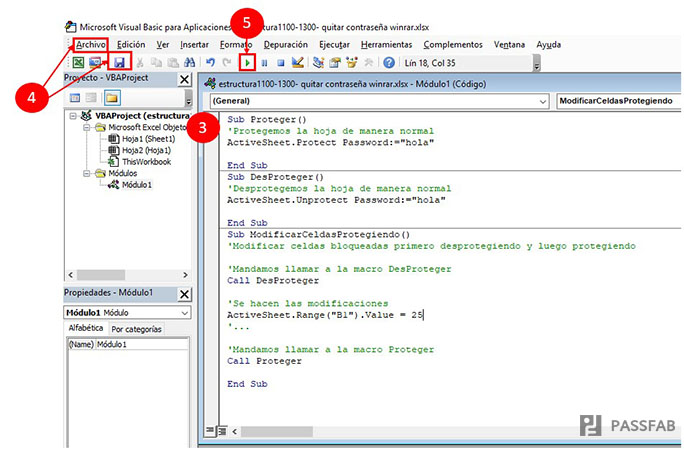Open the Depuración menu
The width and height of the screenshot is (684, 450).
(286, 44)
